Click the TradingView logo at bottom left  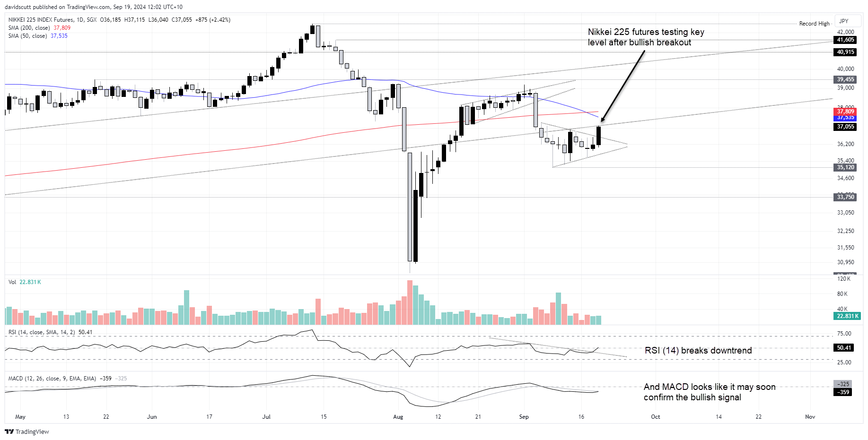(x=27, y=431)
